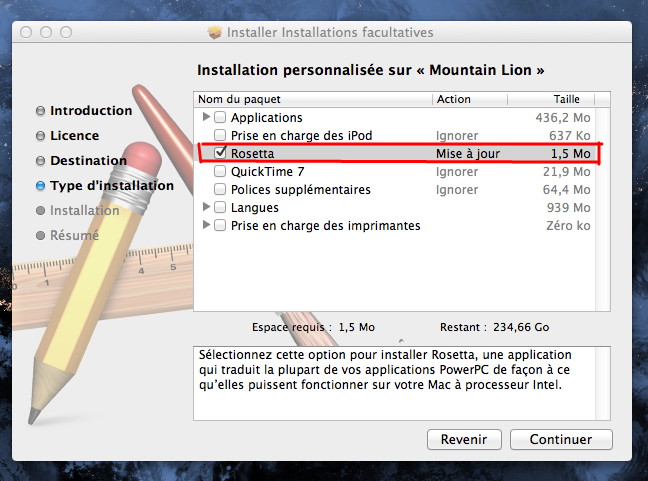Check the Langues checkbox
This screenshot has height=481, width=648.
(220, 207)
